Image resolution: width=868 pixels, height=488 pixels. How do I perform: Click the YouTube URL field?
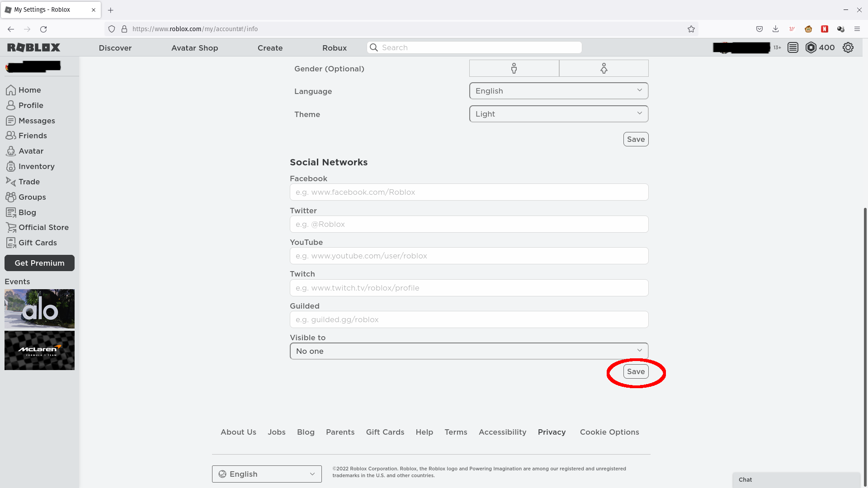coord(469,256)
